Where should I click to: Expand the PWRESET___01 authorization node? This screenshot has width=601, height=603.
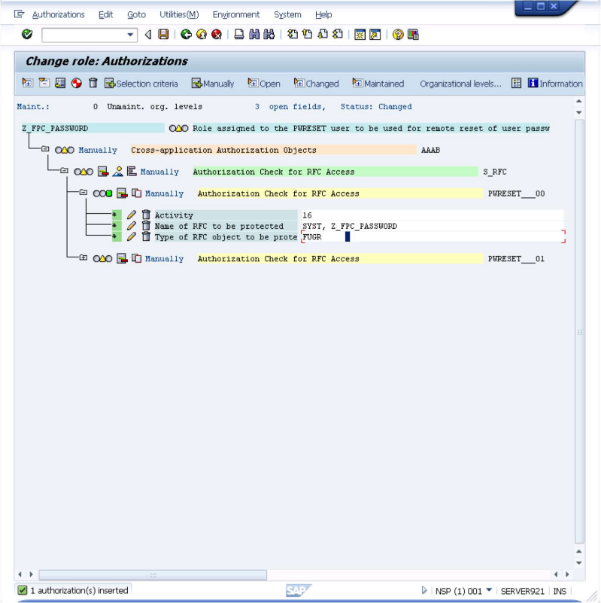coord(83,259)
